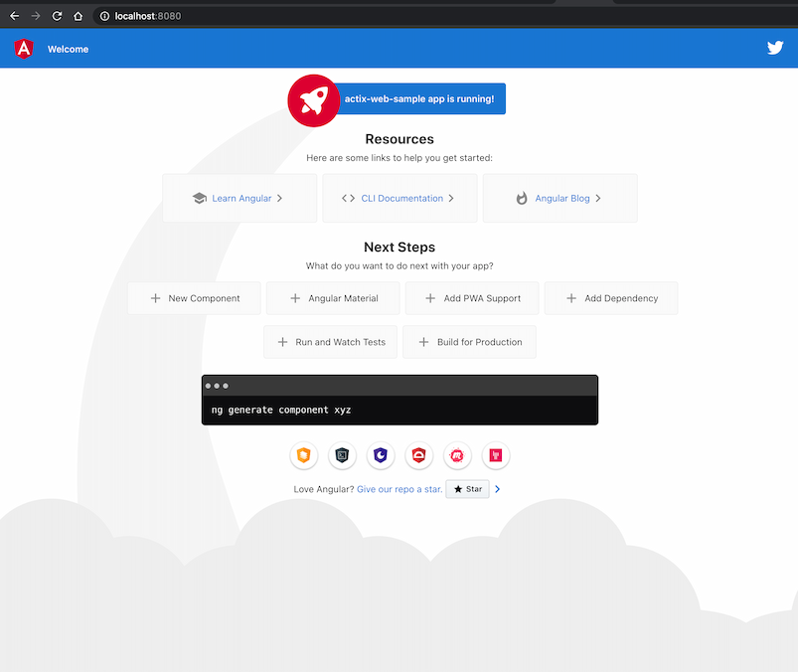The image size is (798, 672).
Task: Open the CLI Documentation card
Action: (x=399, y=198)
